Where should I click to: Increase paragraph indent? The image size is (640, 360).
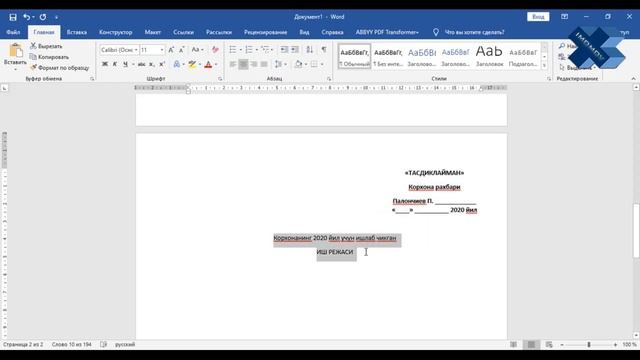click(x=295, y=50)
